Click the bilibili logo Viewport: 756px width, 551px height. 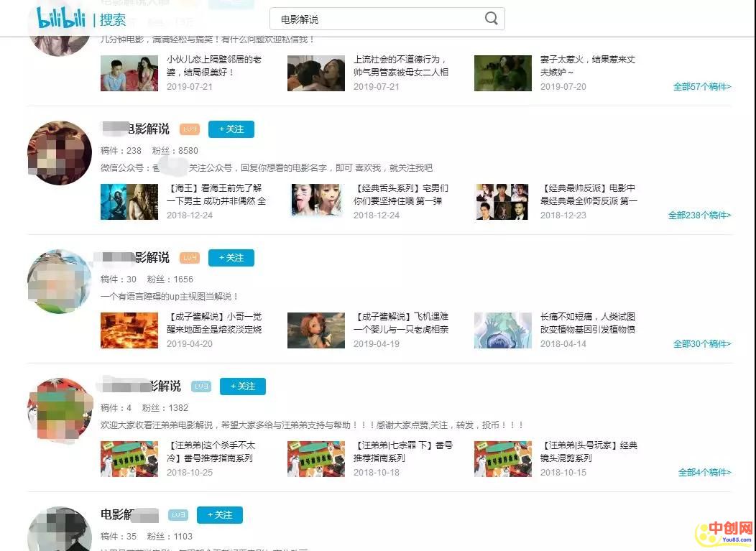coord(61,18)
